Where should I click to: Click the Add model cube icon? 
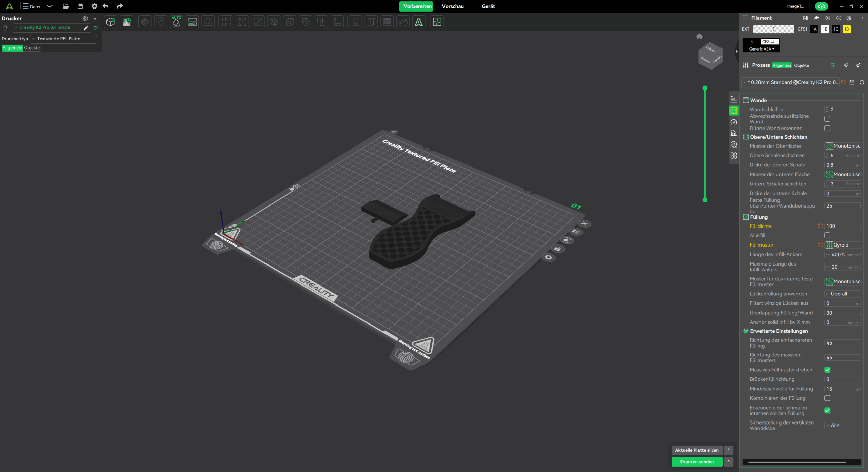(111, 22)
